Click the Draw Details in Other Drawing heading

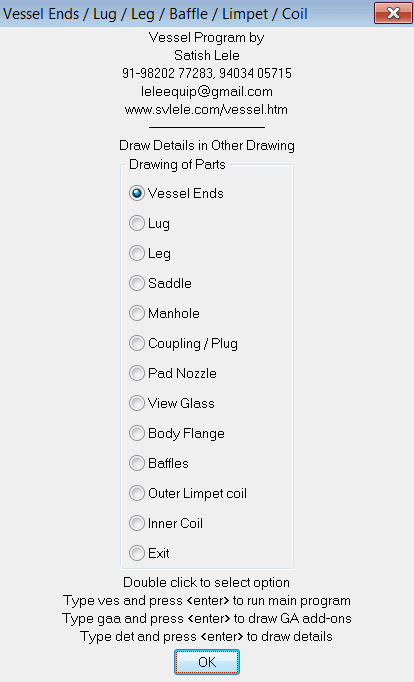[207, 145]
